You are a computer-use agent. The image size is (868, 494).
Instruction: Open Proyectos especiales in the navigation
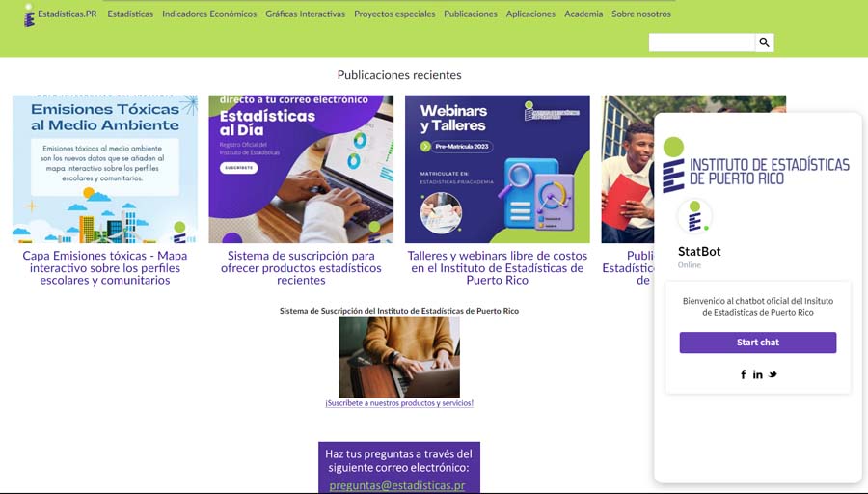394,14
